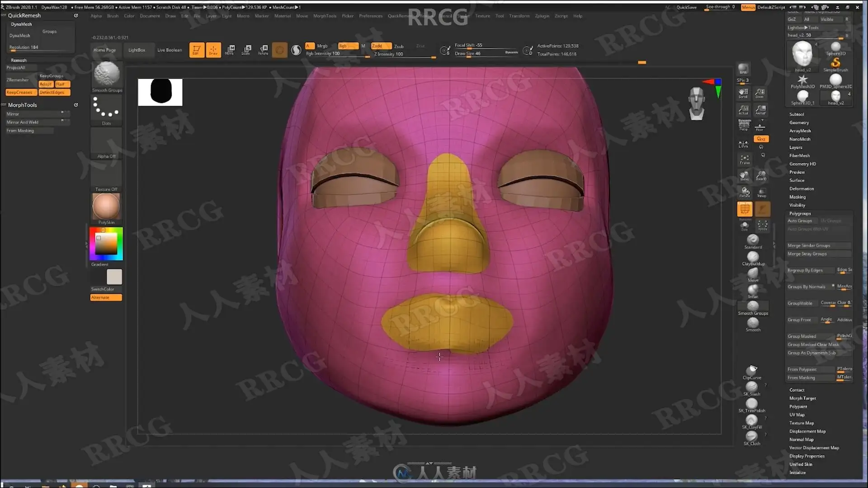Click the BPR render icon
The height and width of the screenshot is (488, 868).
(x=743, y=69)
